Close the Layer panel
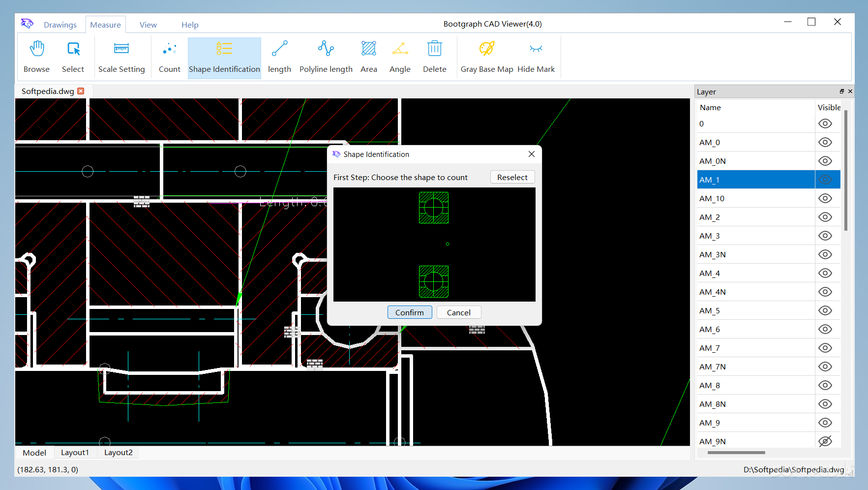The width and height of the screenshot is (868, 490). pos(850,92)
